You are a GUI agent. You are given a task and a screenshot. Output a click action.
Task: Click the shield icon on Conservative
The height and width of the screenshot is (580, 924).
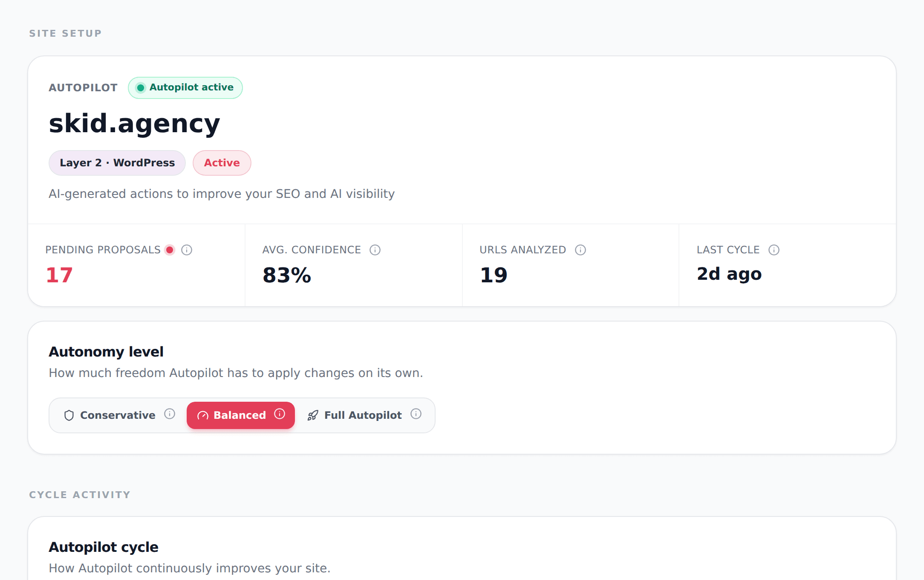pyautogui.click(x=69, y=415)
